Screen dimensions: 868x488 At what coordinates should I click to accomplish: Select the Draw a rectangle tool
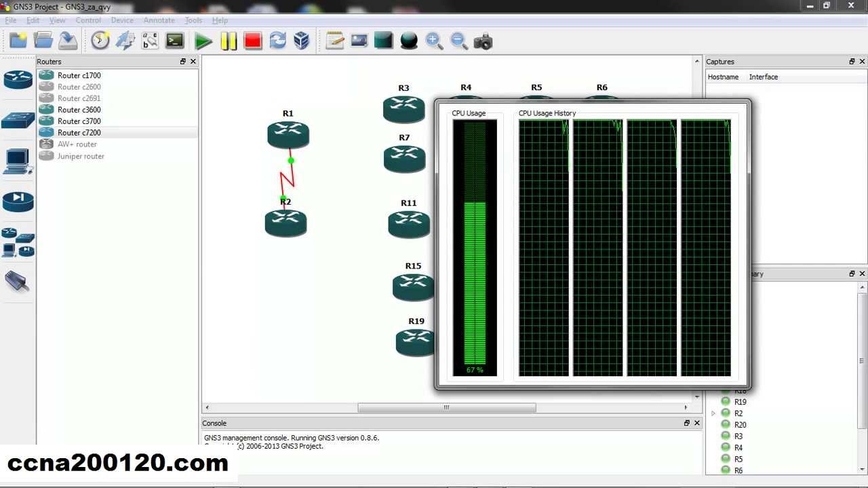pyautogui.click(x=384, y=41)
